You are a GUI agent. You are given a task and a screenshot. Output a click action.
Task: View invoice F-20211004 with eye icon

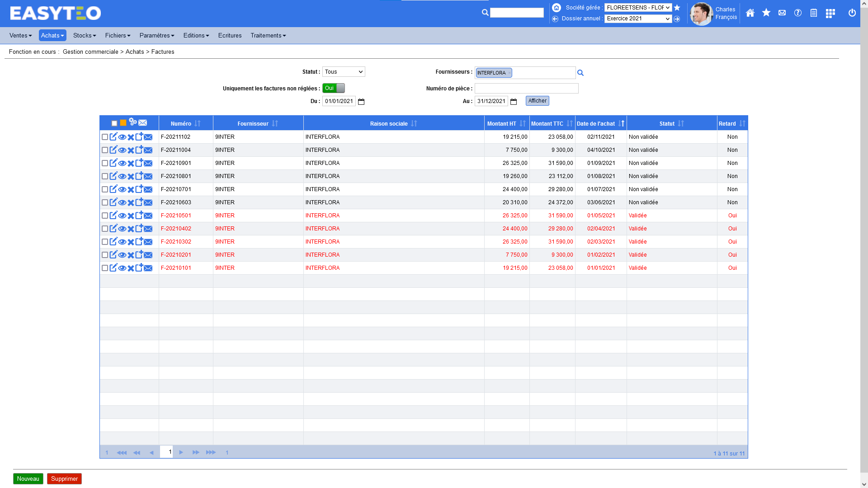point(122,150)
